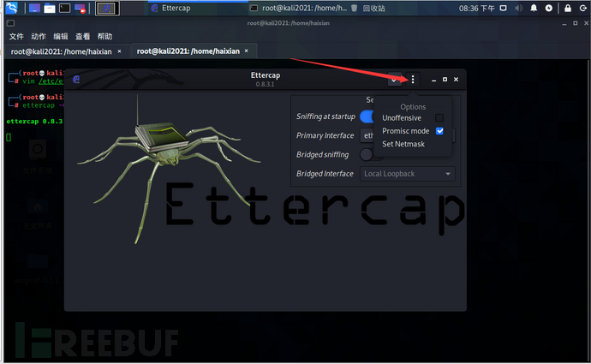Toggle the Sniffing at startup switch

[367, 116]
